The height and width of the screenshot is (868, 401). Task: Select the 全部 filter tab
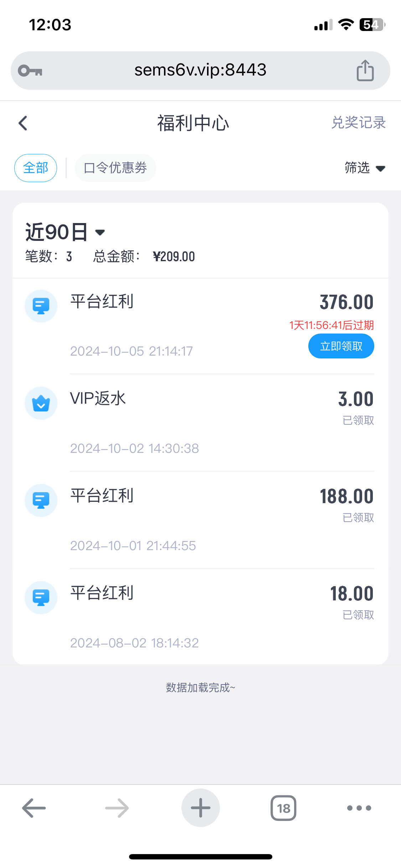pos(36,168)
